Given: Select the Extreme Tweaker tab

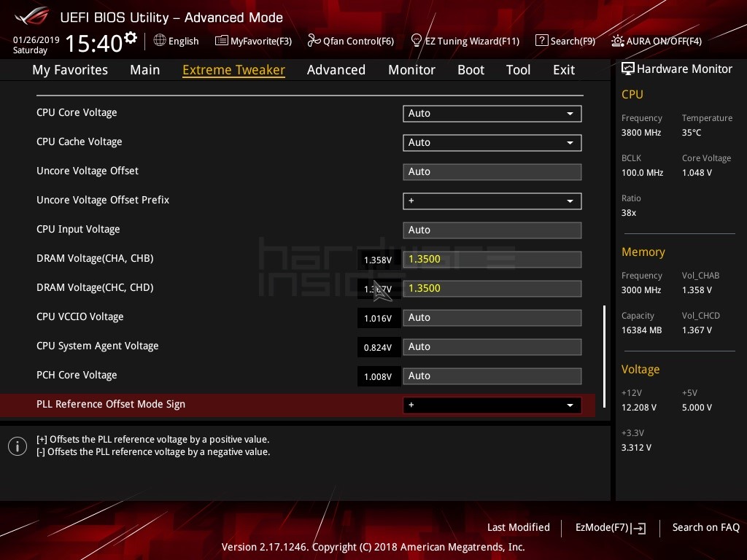Looking at the screenshot, I should [233, 70].
